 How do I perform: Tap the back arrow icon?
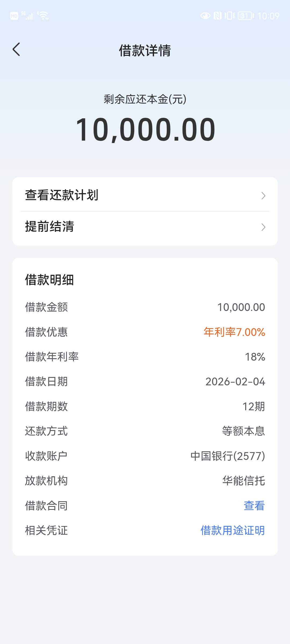16,50
